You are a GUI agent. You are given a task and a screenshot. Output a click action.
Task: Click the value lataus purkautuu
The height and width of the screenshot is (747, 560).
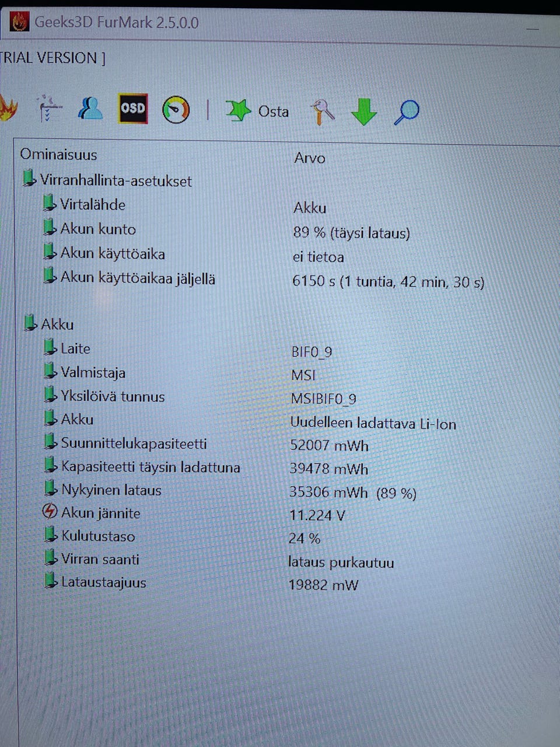[x=341, y=563]
